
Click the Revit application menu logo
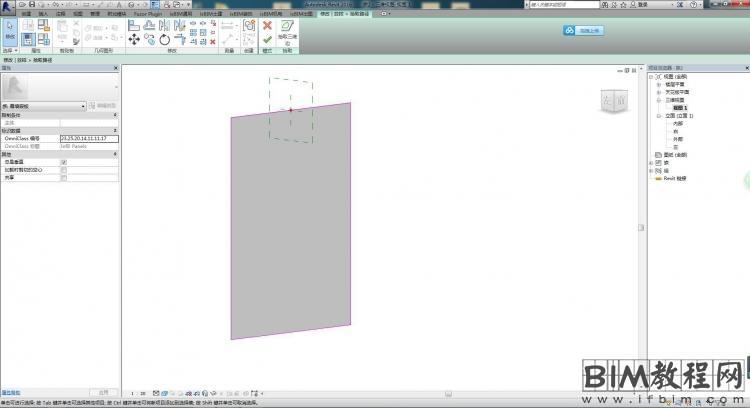[8, 6]
